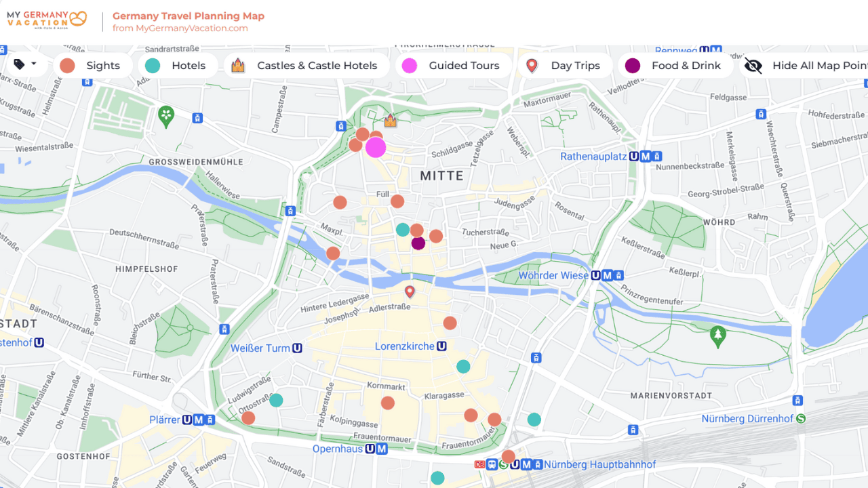This screenshot has height=488, width=868.
Task: Open the My Germany Vacation logo
Action: tap(47, 20)
